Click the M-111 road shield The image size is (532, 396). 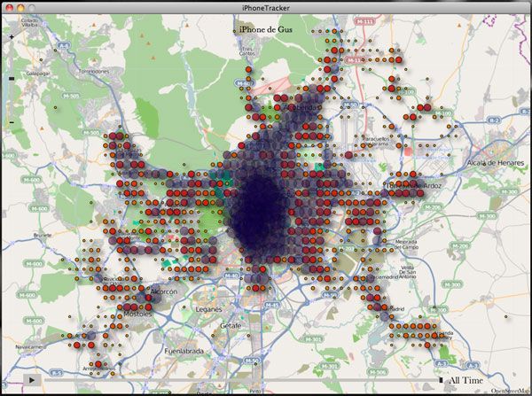click(364, 21)
